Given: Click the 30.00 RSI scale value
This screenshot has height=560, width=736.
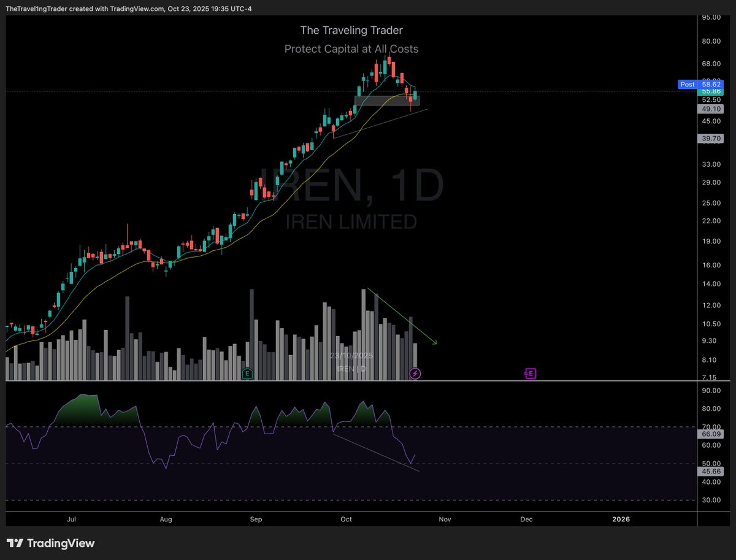Looking at the screenshot, I should [x=711, y=501].
